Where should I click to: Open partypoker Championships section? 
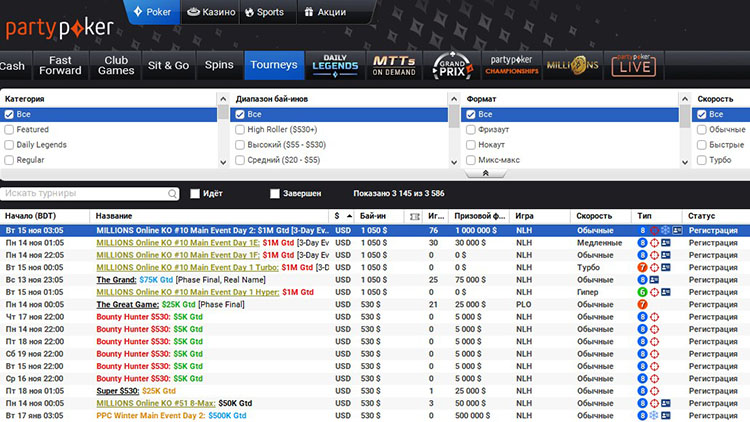[511, 65]
